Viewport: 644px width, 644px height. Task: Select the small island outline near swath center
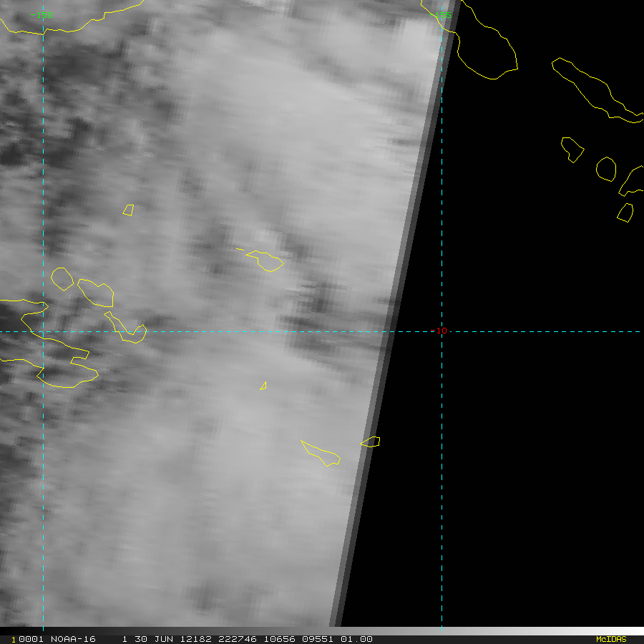(x=266, y=260)
